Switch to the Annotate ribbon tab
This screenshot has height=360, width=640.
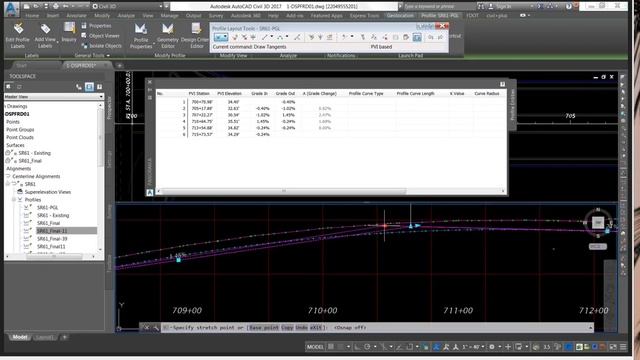tap(76, 16)
